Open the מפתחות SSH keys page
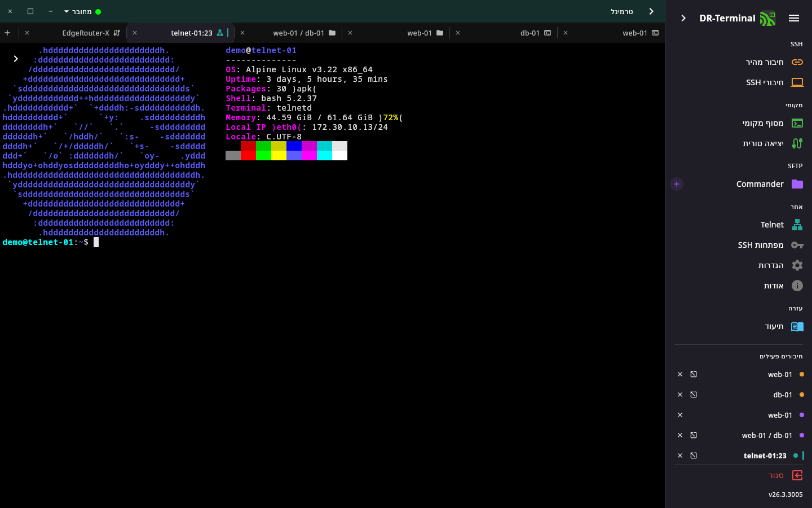Screen dimensions: 812x508 point(739,245)
